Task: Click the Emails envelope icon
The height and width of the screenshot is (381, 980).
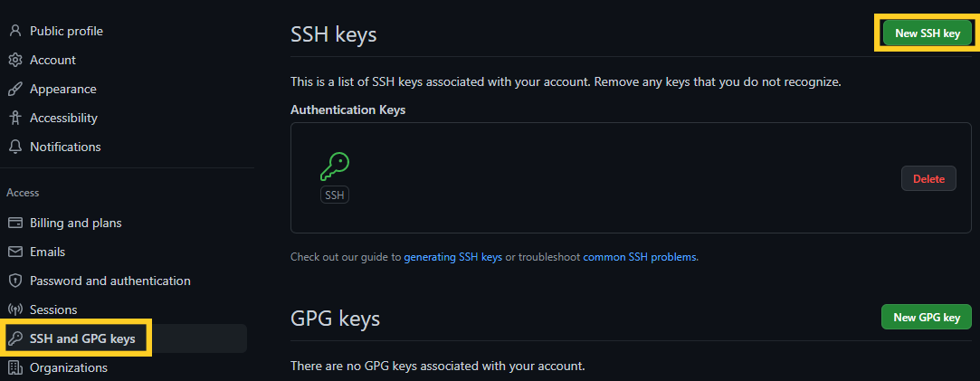Action: tap(15, 252)
